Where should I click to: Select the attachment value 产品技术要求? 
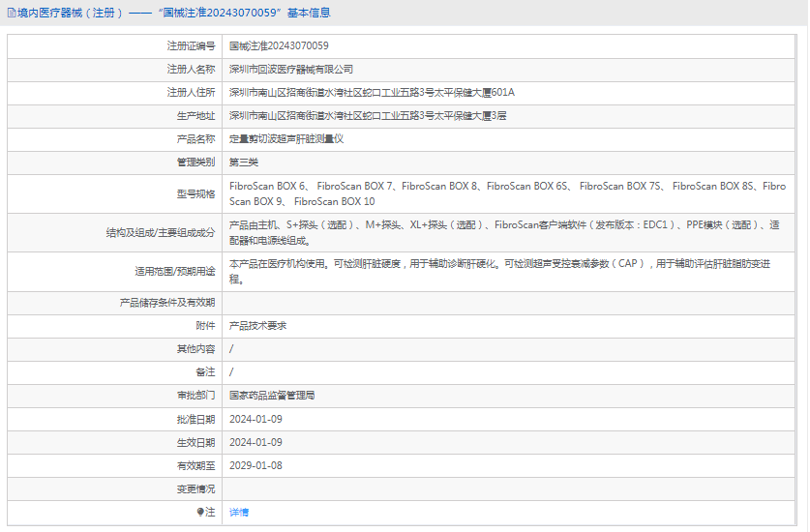[257, 326]
